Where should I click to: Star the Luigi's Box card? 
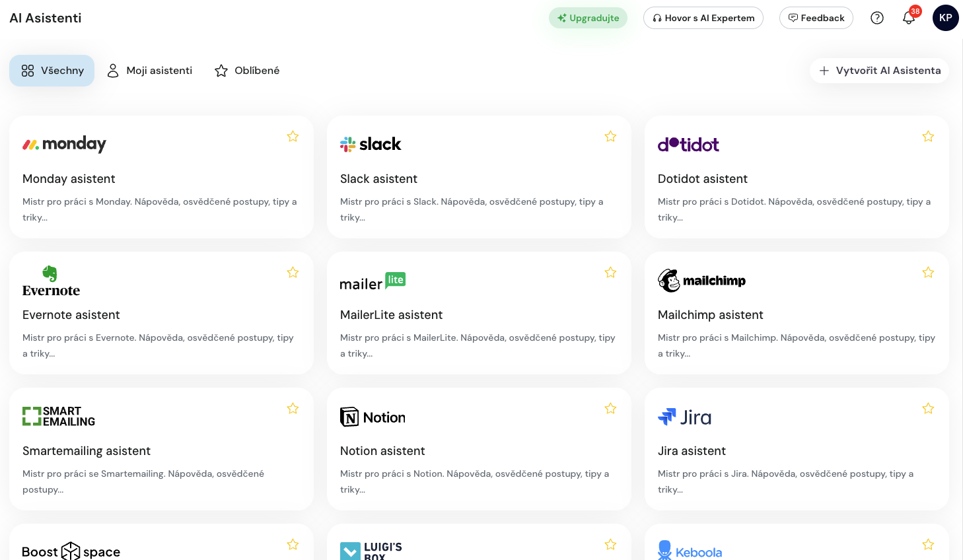click(610, 544)
